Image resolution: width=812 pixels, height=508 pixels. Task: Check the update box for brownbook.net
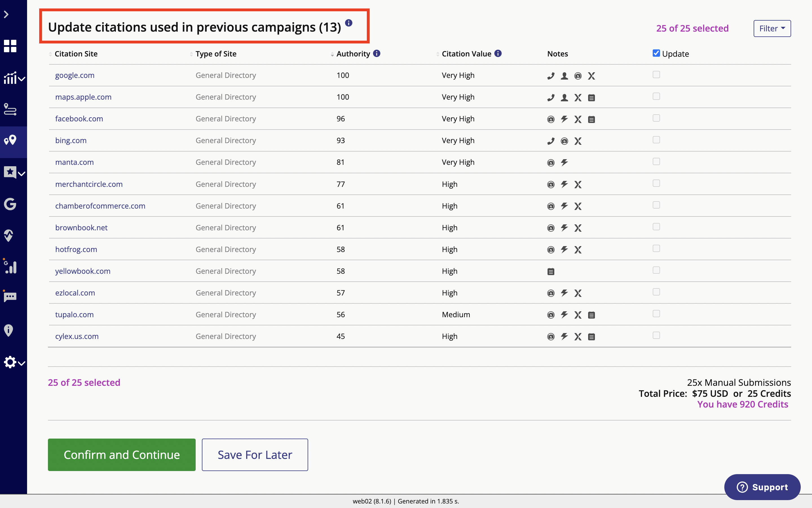656,227
